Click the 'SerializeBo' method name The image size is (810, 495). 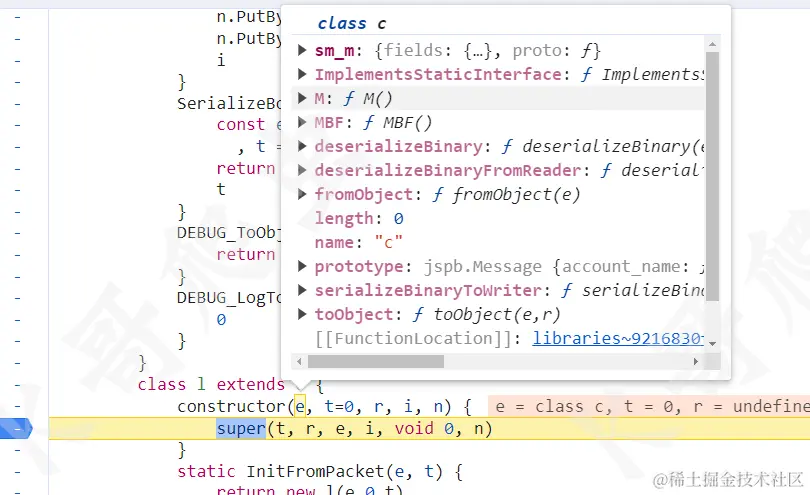pos(229,104)
